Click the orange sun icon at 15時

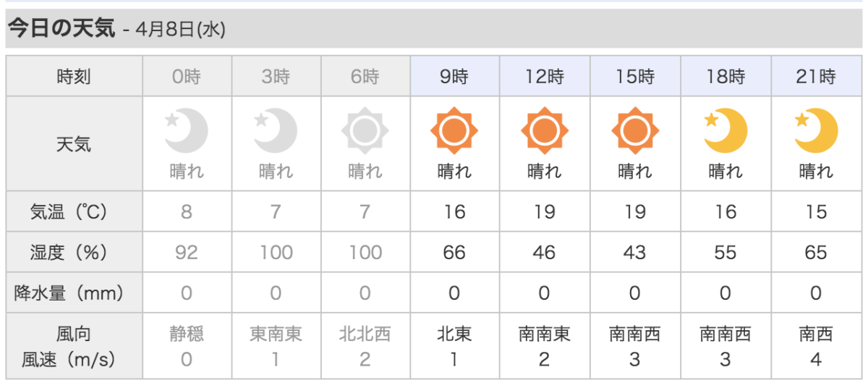[x=635, y=131]
